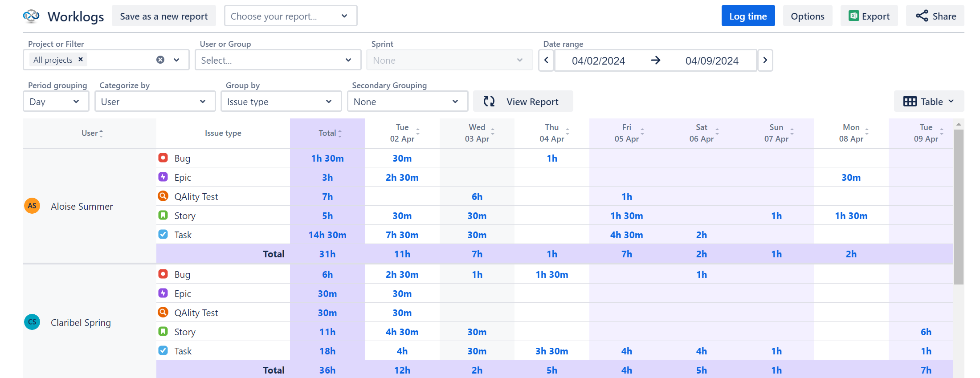The width and height of the screenshot is (980, 378).
Task: Click the Share network icon
Action: click(x=922, y=16)
